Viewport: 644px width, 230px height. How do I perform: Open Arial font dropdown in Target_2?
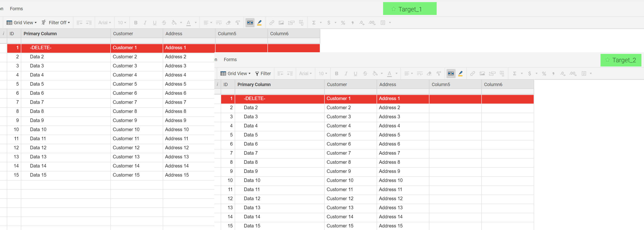(x=306, y=73)
